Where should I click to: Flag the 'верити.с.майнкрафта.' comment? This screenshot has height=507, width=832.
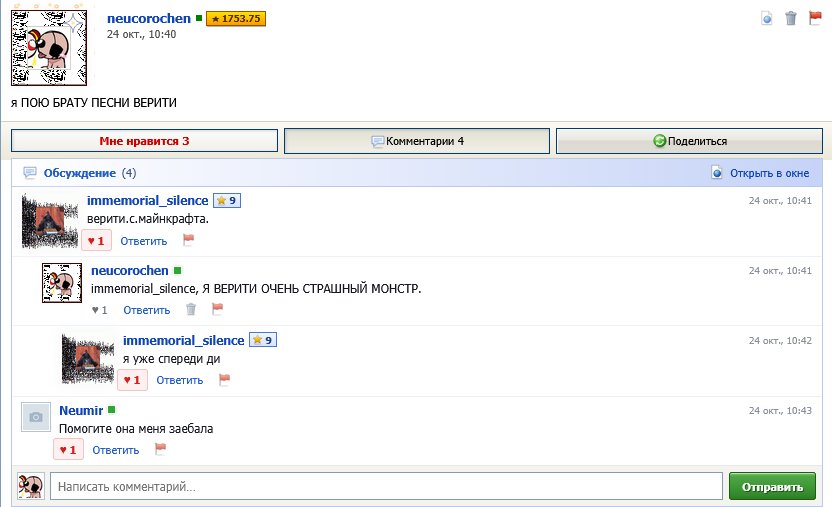(x=188, y=240)
